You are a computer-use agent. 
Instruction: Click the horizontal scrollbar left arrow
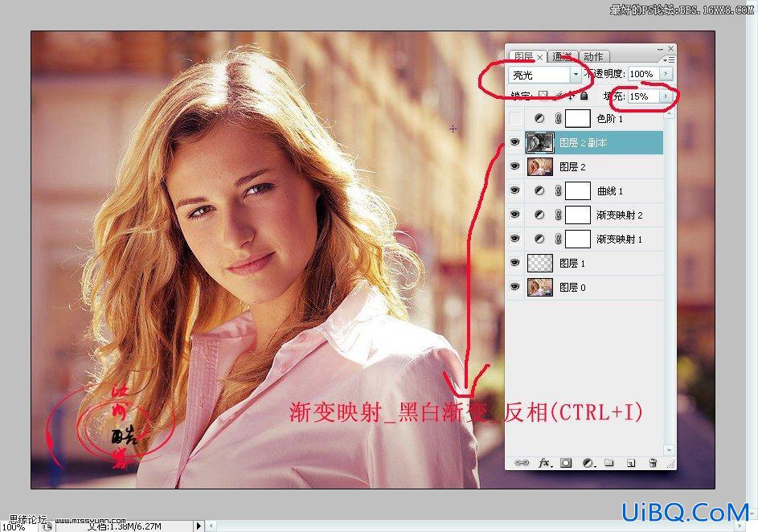[211, 526]
